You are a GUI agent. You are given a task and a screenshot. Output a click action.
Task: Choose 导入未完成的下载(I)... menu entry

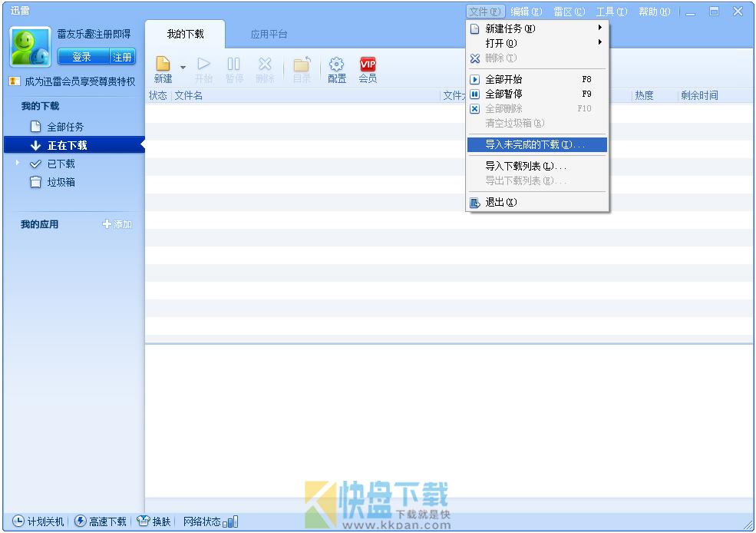[x=537, y=144]
